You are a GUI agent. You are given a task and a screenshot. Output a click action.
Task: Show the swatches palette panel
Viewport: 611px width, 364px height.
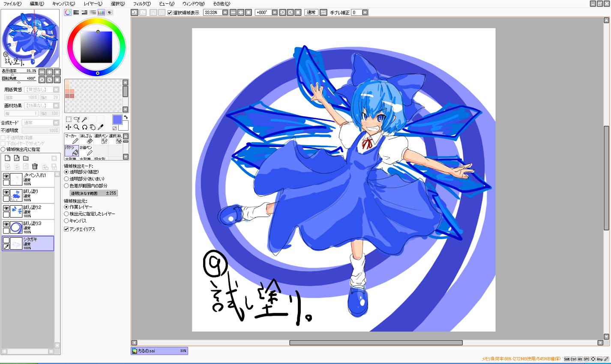click(101, 12)
